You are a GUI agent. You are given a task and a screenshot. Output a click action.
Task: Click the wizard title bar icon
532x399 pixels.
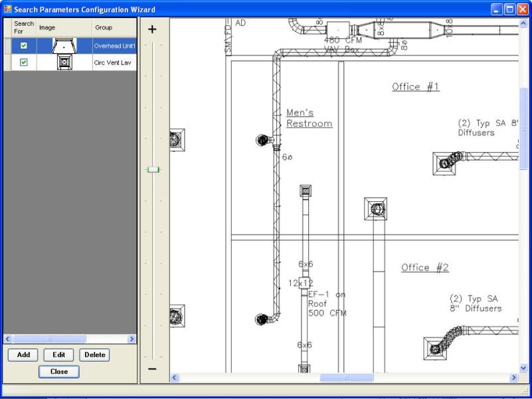7,9
